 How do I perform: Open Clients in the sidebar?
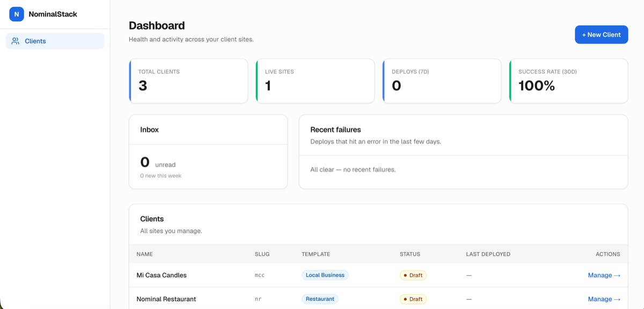coord(55,41)
